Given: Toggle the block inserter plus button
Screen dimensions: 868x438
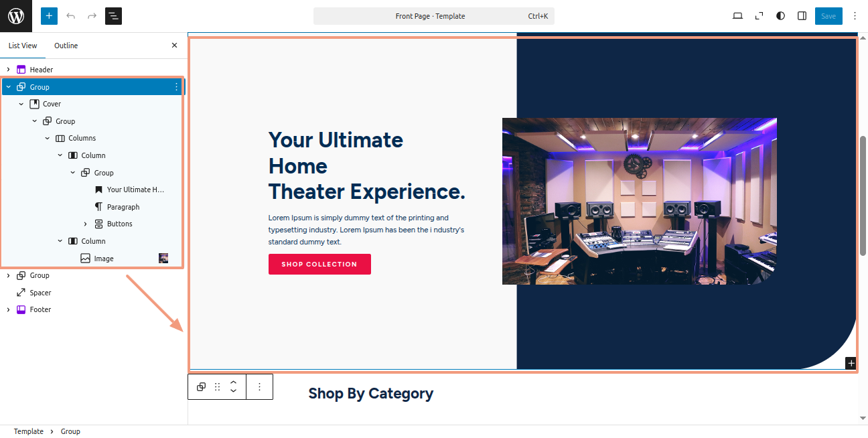Looking at the screenshot, I should 49,16.
